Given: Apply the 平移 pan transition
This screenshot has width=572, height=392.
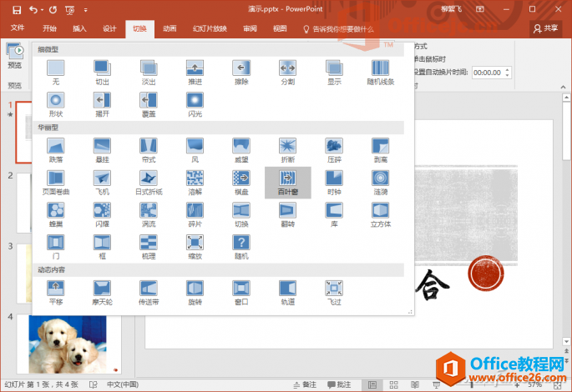Looking at the screenshot, I should [x=56, y=293].
